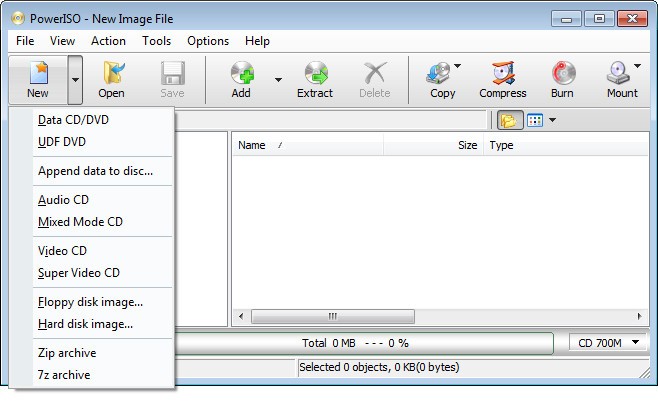This screenshot has width=658, height=406.
Task: Click the Add files icon
Action: (x=241, y=73)
